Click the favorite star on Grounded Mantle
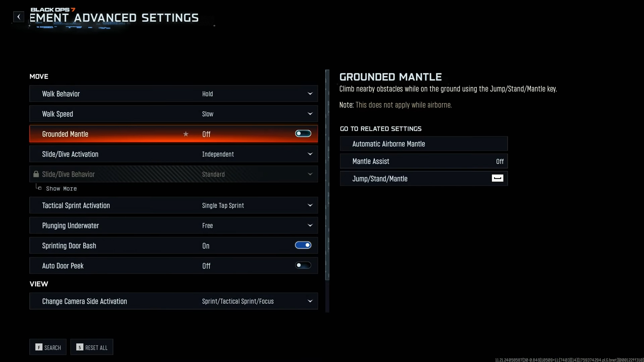 pos(186,134)
